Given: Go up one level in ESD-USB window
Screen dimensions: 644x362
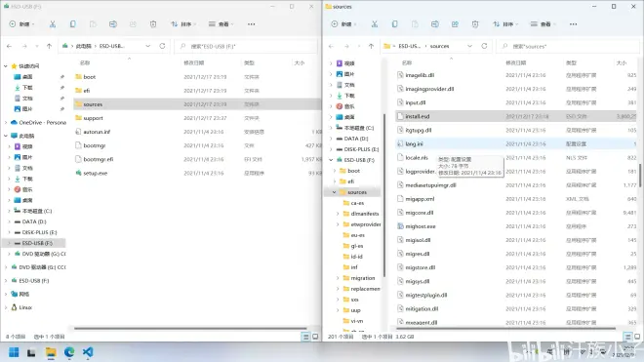Looking at the screenshot, I should coord(50,46).
